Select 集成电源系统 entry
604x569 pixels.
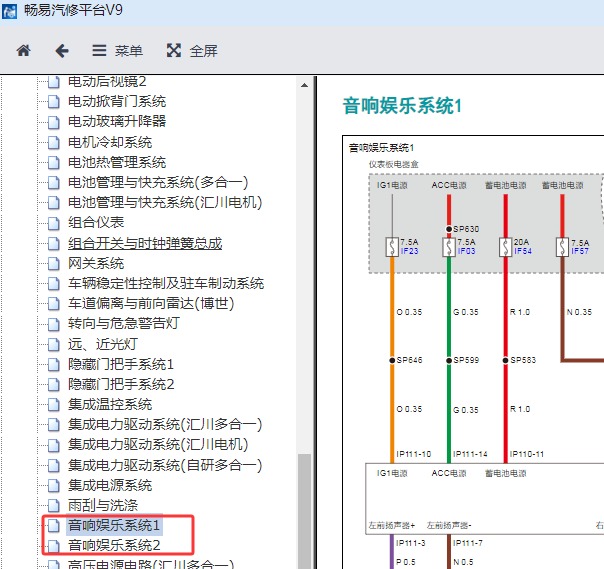point(110,485)
